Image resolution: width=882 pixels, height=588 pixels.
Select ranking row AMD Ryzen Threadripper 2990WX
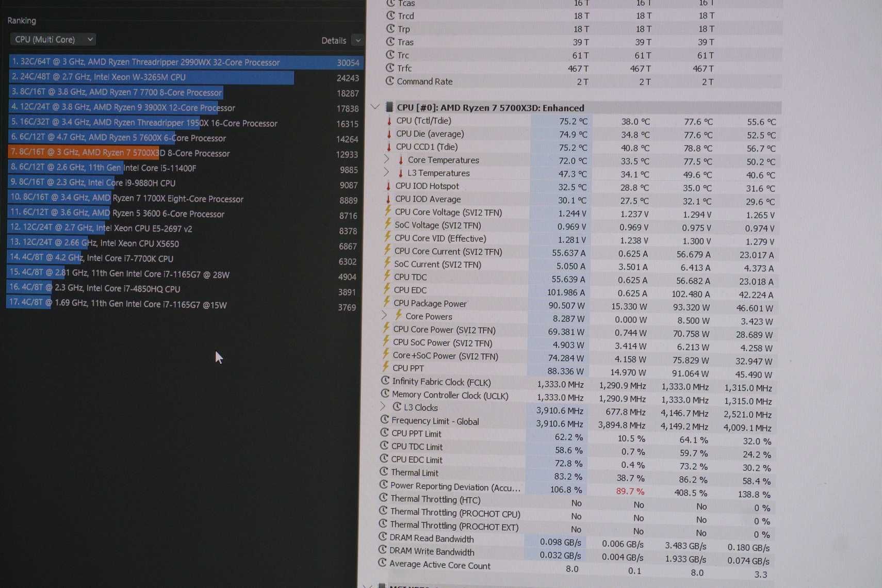coord(186,62)
